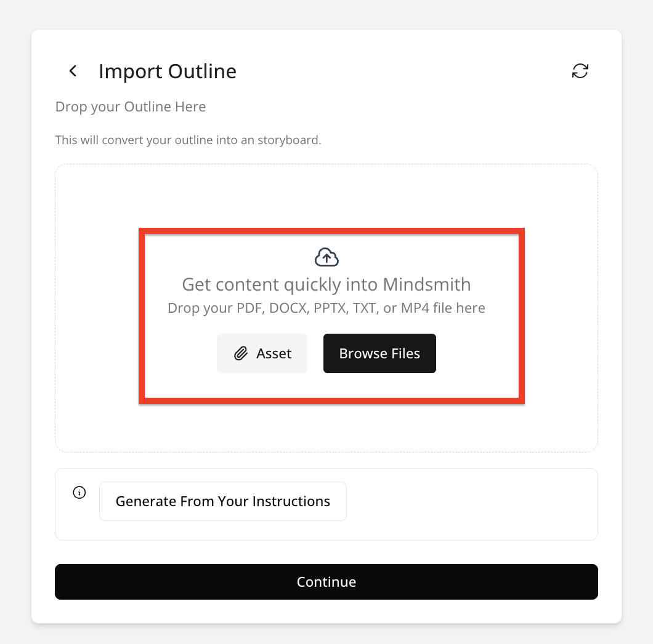Click the cloud upload icon
Viewport: 653px width, 644px height.
pyautogui.click(x=326, y=257)
